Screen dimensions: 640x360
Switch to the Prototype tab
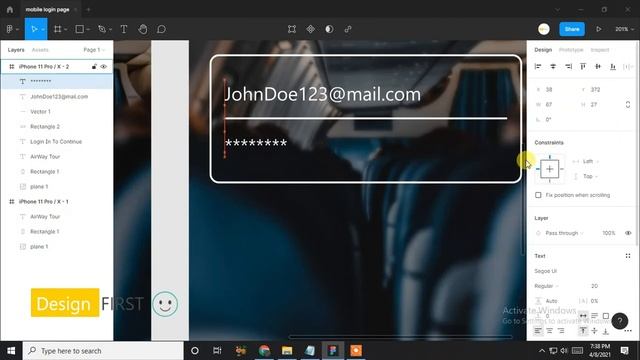(x=571, y=50)
